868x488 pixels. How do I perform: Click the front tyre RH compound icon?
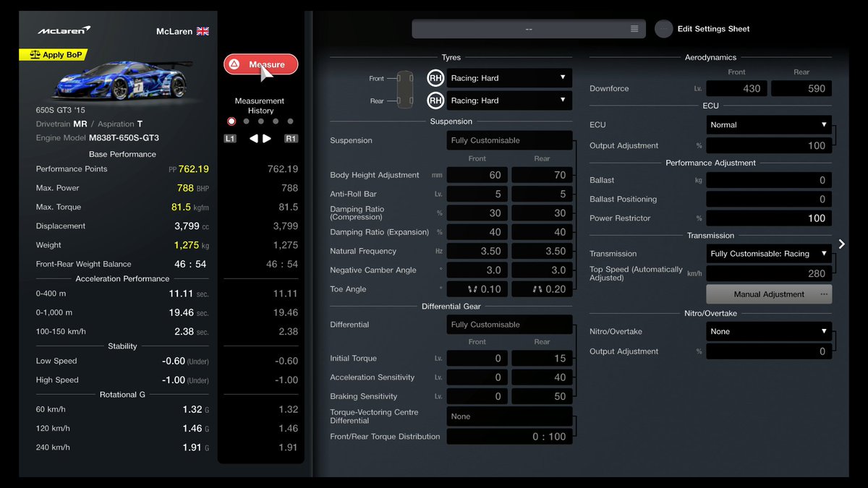pyautogui.click(x=435, y=78)
